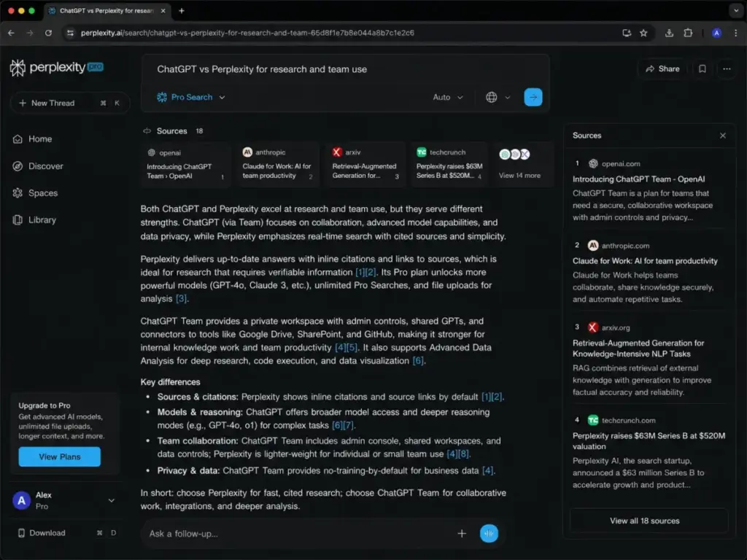Open browser extensions puzzle icon

(688, 33)
